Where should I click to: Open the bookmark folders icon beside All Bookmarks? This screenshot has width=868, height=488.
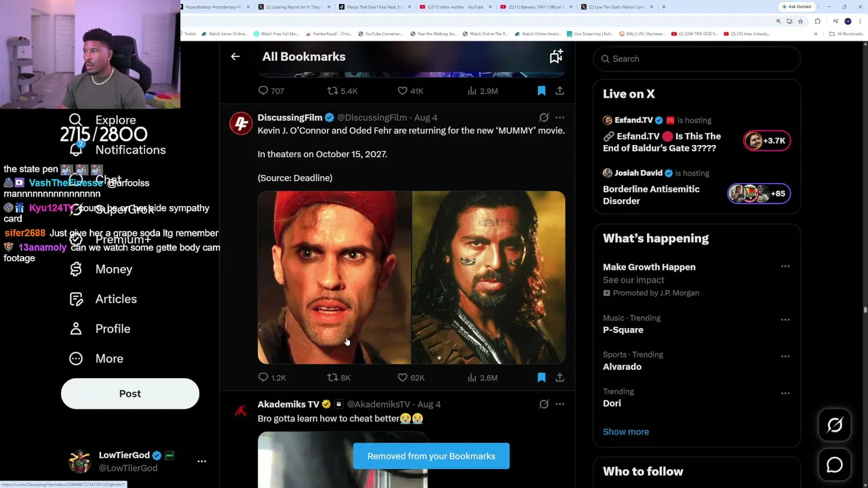[x=556, y=57]
